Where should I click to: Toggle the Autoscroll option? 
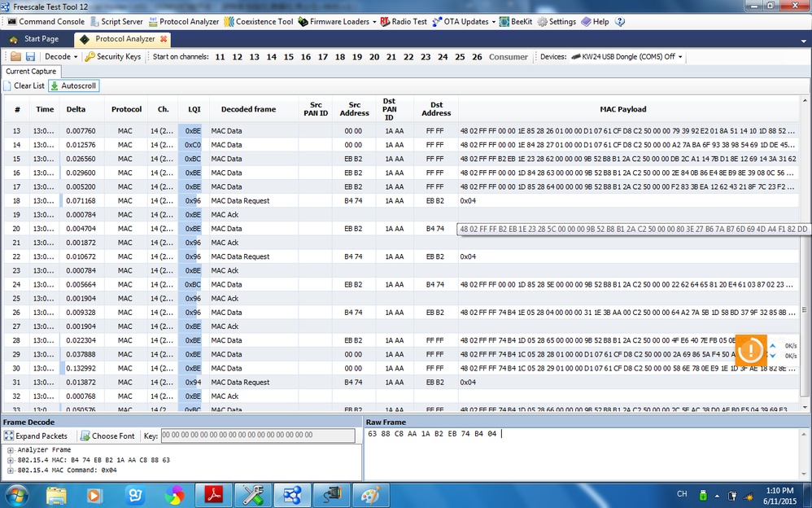(x=73, y=85)
